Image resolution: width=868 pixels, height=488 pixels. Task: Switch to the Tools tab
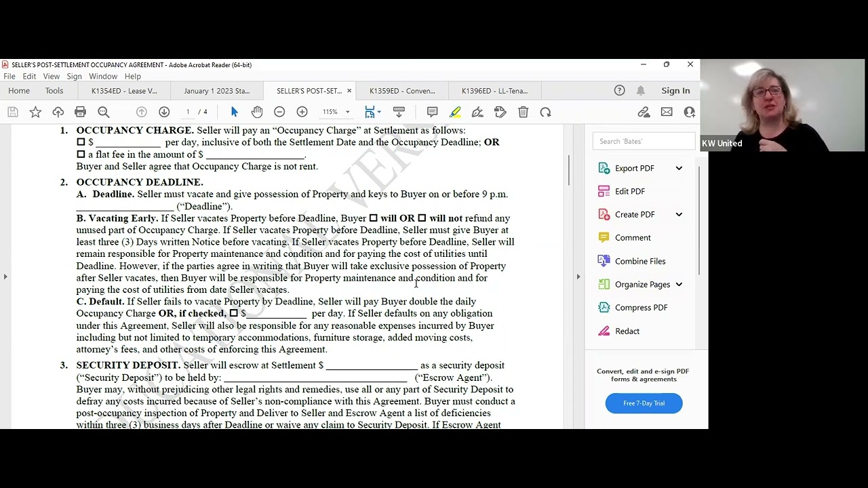click(54, 91)
